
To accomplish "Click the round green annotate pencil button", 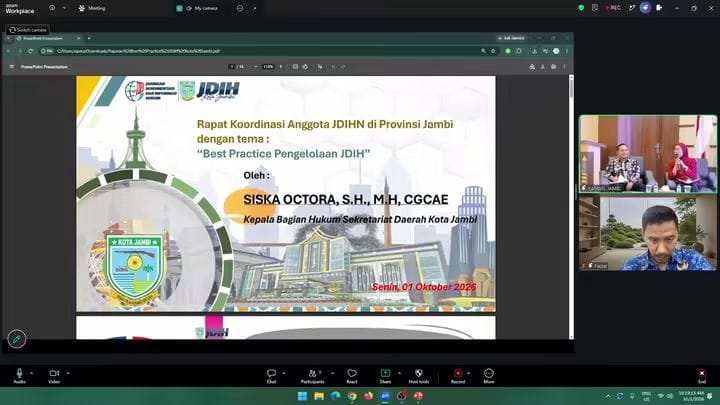I will 17,339.
